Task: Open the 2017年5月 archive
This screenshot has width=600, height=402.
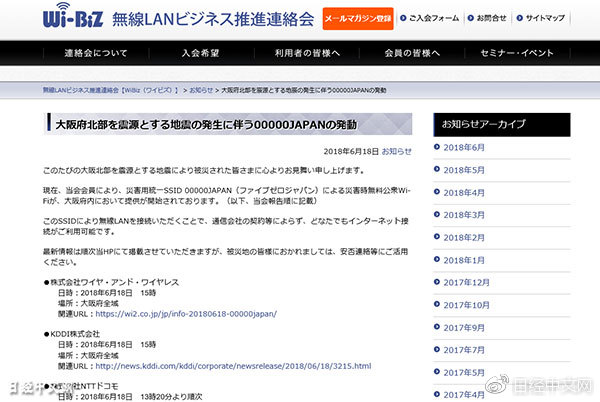Action: 464,373
